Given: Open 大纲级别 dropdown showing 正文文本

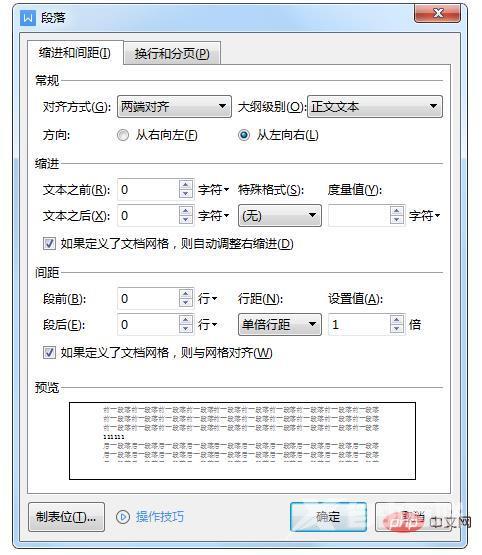Looking at the screenshot, I should tap(375, 107).
